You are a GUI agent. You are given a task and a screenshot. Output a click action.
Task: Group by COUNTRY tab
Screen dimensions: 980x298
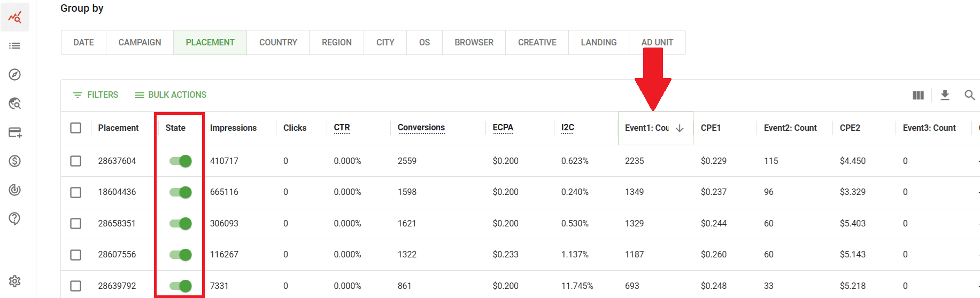(278, 43)
